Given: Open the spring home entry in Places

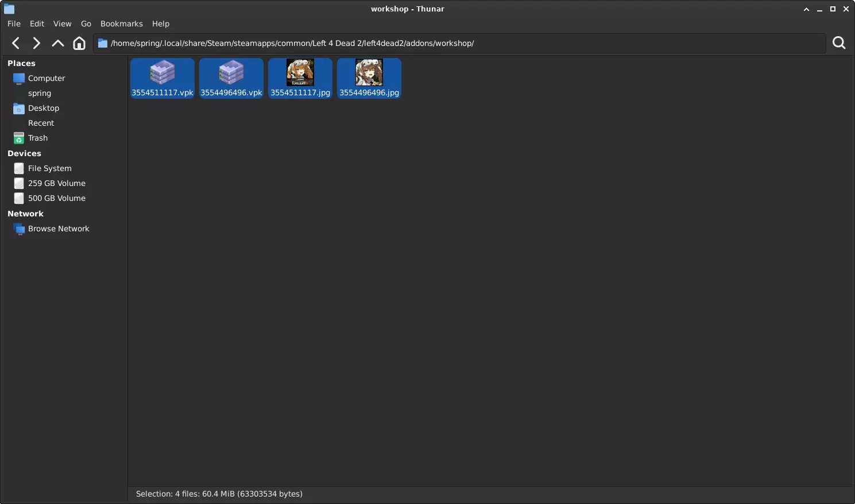Looking at the screenshot, I should pyautogui.click(x=40, y=93).
